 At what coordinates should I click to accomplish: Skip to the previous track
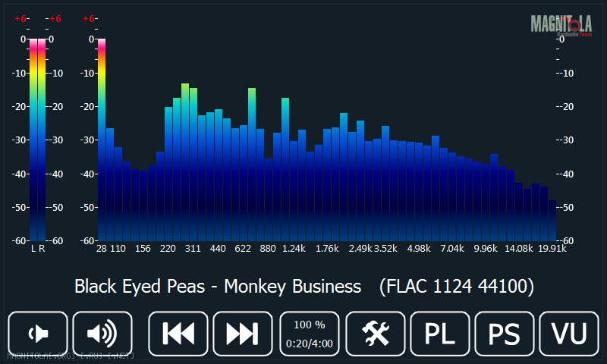pyautogui.click(x=178, y=334)
